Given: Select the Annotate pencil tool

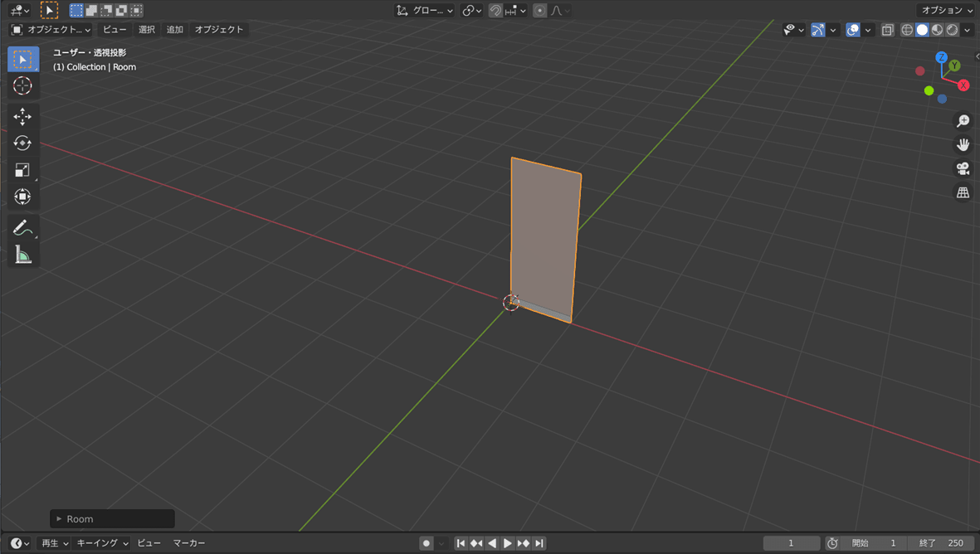Looking at the screenshot, I should [x=23, y=228].
